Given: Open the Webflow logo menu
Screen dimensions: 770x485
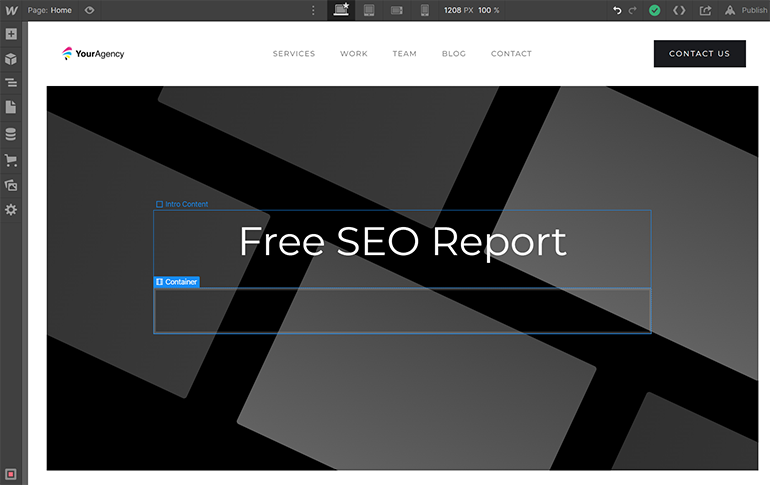Looking at the screenshot, I should [x=11, y=10].
